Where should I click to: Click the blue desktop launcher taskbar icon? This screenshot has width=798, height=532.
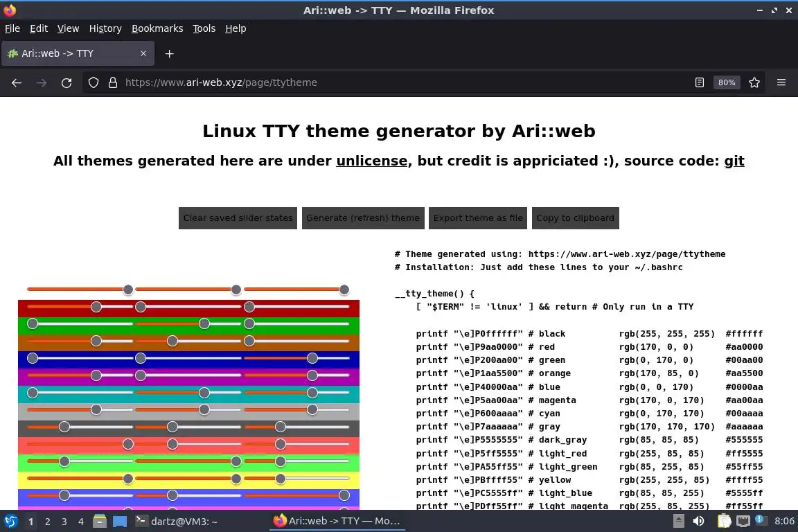point(120,522)
